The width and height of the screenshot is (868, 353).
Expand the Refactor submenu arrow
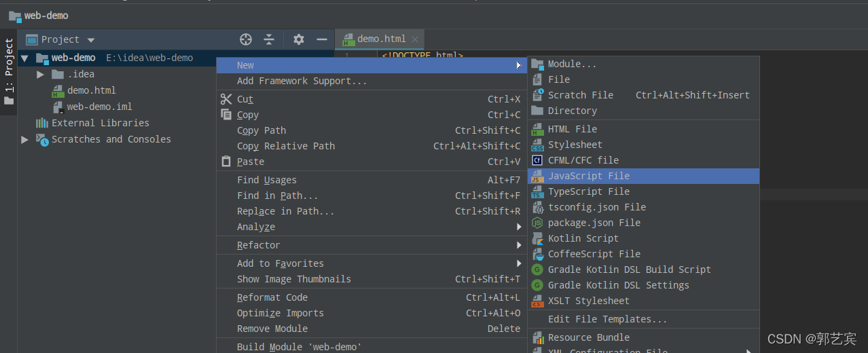point(519,245)
